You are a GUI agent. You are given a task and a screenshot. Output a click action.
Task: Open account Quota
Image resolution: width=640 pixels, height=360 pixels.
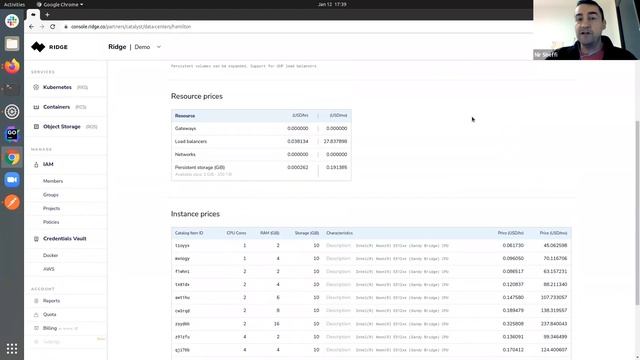[x=49, y=315]
